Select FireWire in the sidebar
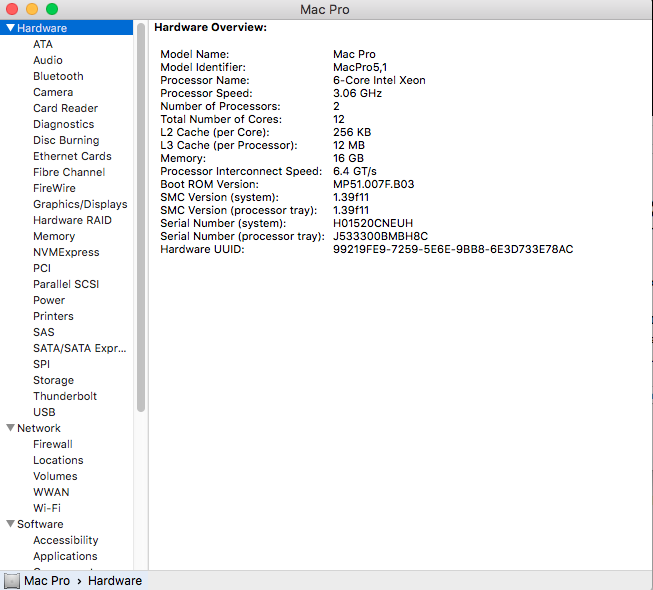Screen dimensions: 653x590 55,188
